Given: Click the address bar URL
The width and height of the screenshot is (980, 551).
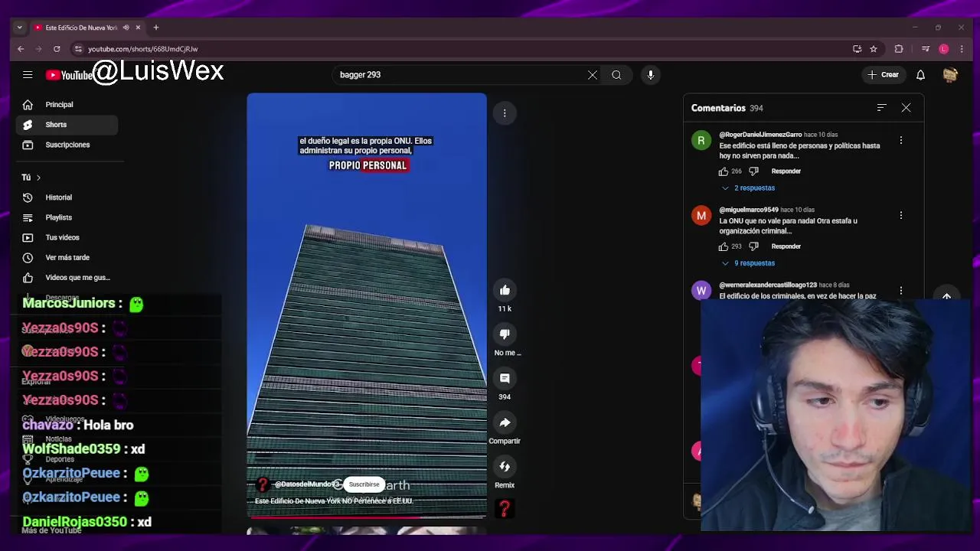Looking at the screenshot, I should point(143,49).
